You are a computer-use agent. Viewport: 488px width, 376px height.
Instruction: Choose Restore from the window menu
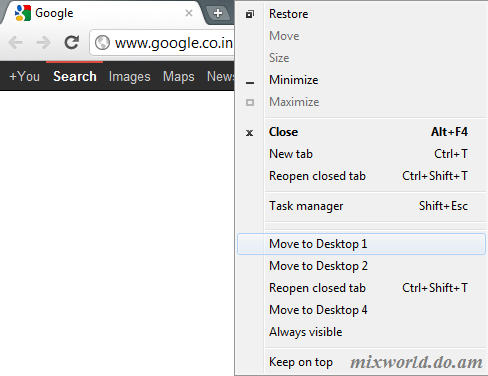point(361,14)
